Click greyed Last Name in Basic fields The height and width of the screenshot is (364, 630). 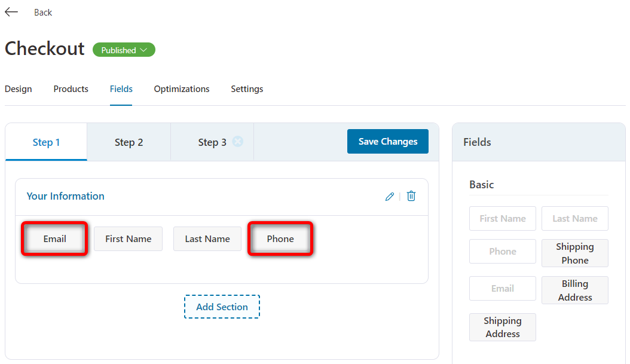tap(575, 219)
